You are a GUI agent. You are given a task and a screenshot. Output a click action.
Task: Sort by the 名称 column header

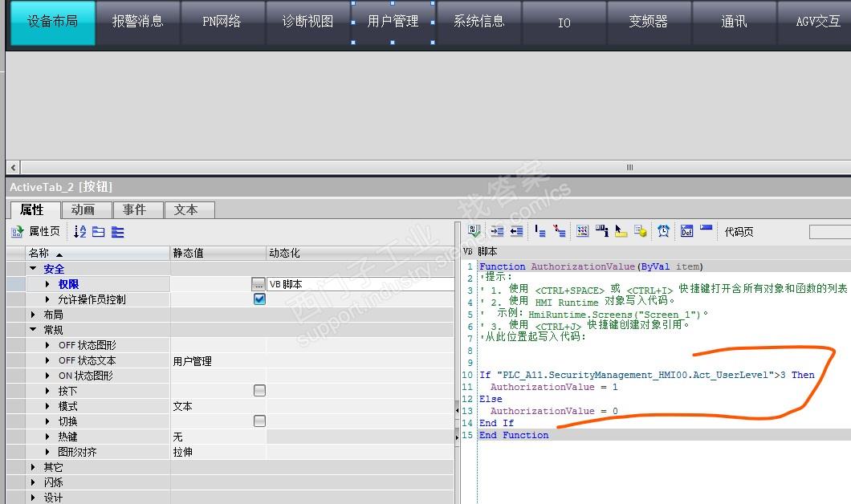tap(98, 253)
